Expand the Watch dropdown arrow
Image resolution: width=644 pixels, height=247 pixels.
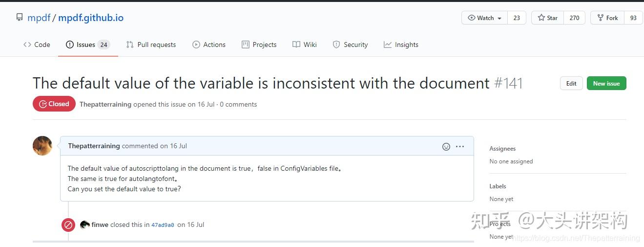499,18
